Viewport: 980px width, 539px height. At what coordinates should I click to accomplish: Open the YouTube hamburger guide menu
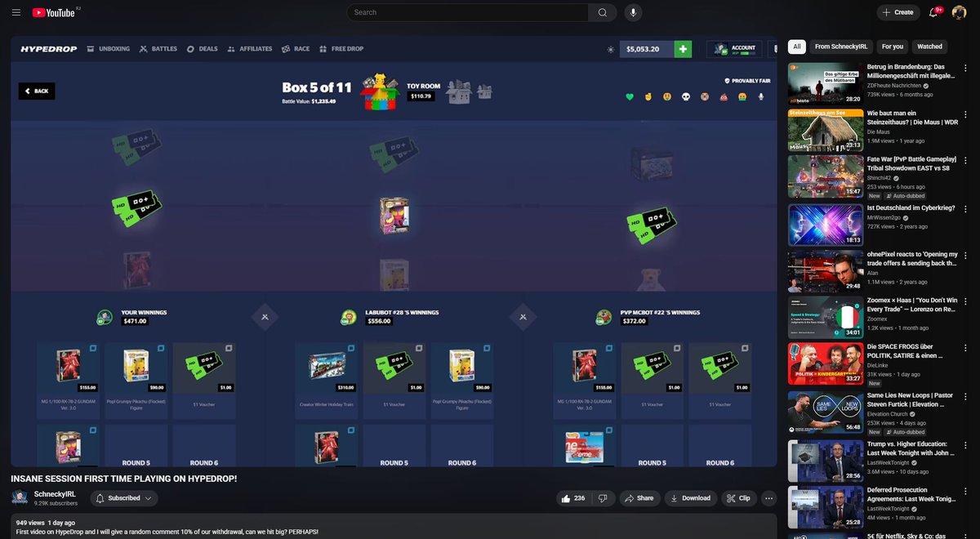(16, 12)
